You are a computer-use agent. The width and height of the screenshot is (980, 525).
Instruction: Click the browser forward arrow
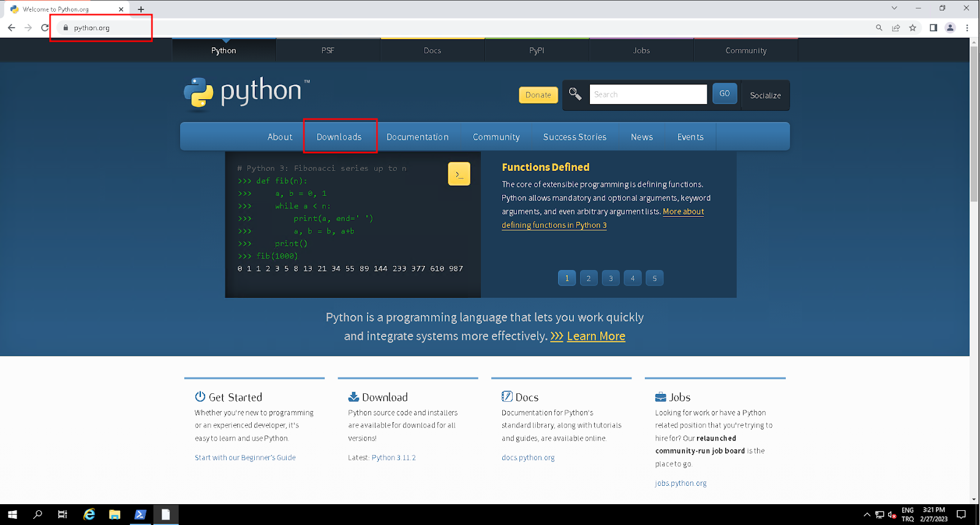[28, 28]
